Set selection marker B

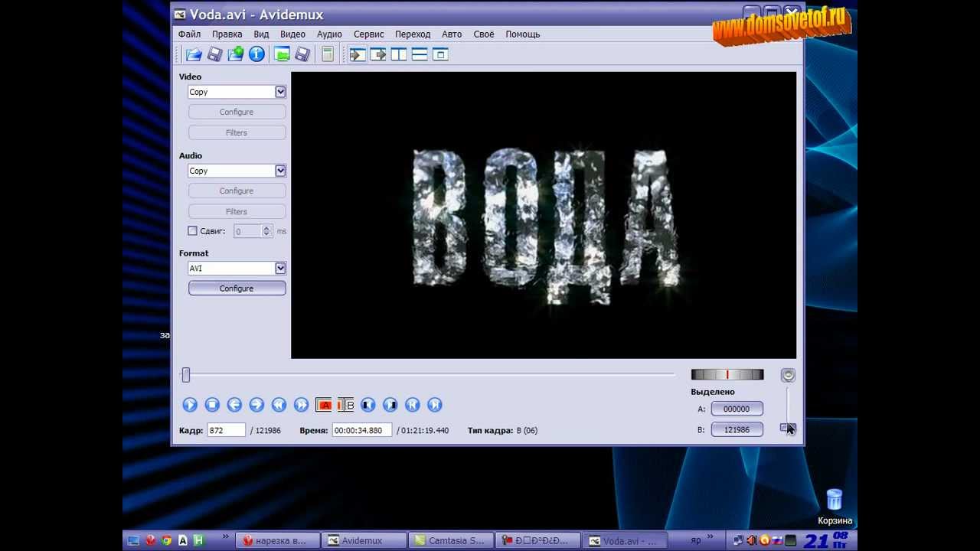pyautogui.click(x=346, y=405)
